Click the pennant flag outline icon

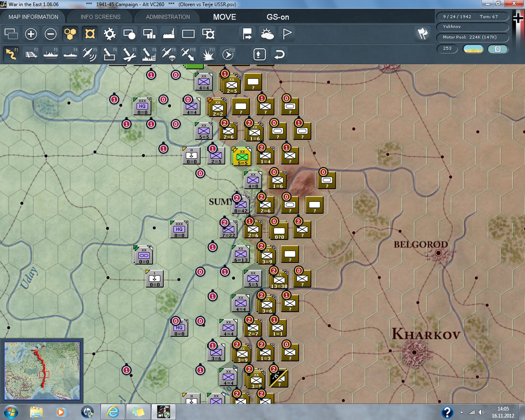[287, 34]
